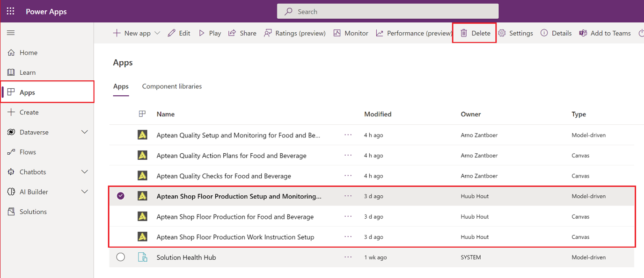
Task: Sort the list by Modified column header
Action: pyautogui.click(x=378, y=114)
